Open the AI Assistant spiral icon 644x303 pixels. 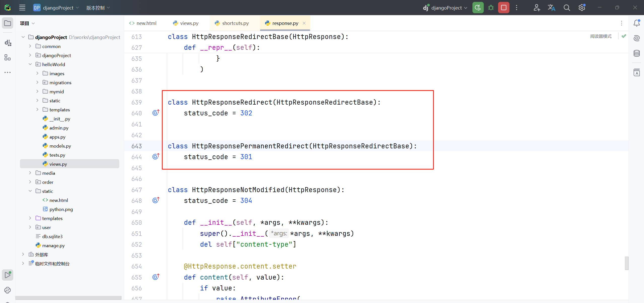637,38
